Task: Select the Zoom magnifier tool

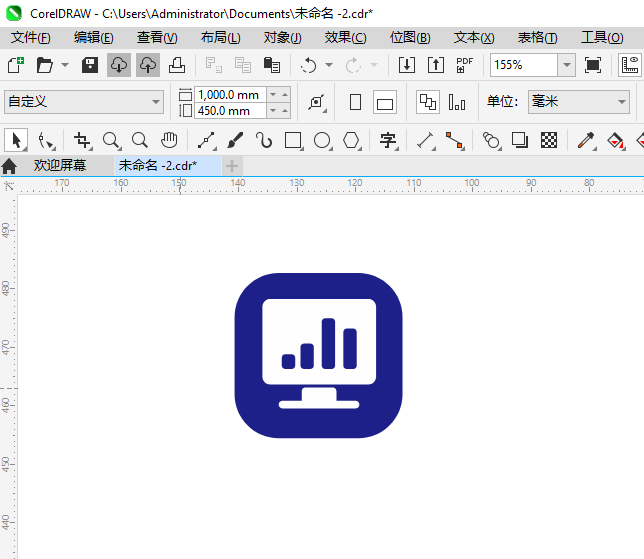Action: coord(111,140)
